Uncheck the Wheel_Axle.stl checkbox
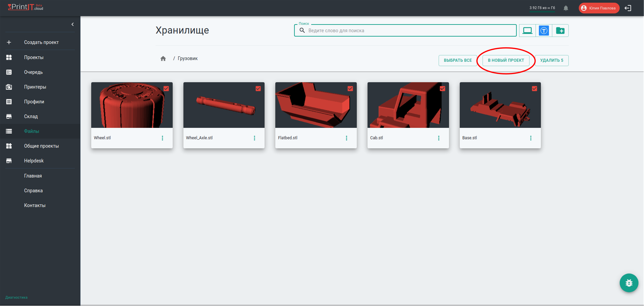 [258, 89]
